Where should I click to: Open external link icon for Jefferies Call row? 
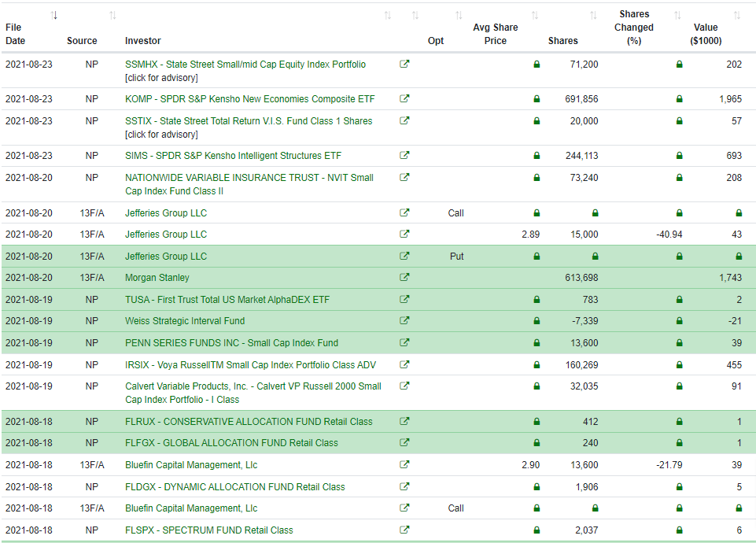tap(404, 212)
